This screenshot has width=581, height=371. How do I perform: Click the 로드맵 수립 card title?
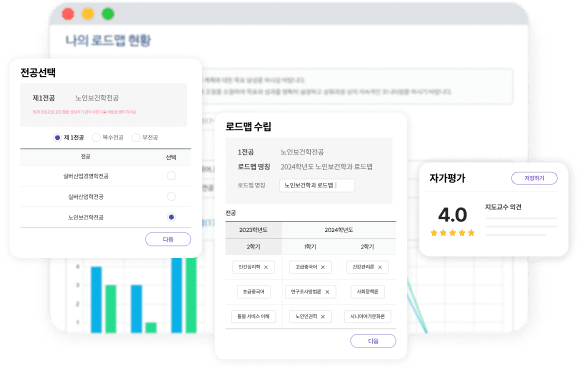coord(248,127)
